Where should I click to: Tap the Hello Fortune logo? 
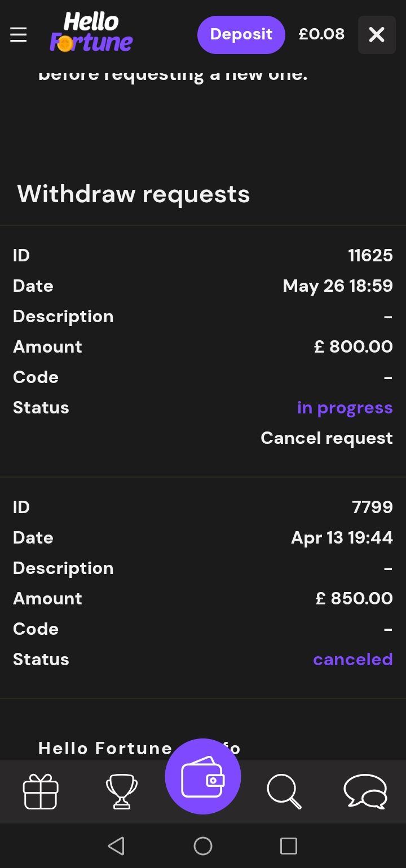[x=91, y=33]
